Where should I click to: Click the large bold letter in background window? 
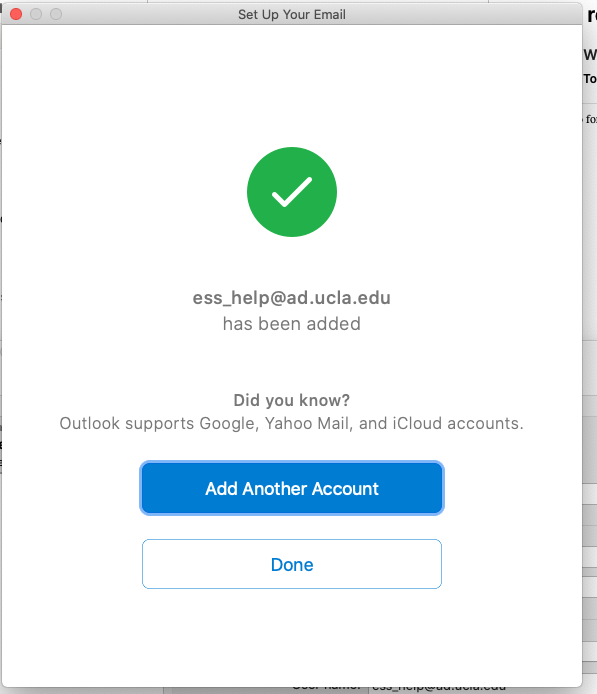[592, 16]
